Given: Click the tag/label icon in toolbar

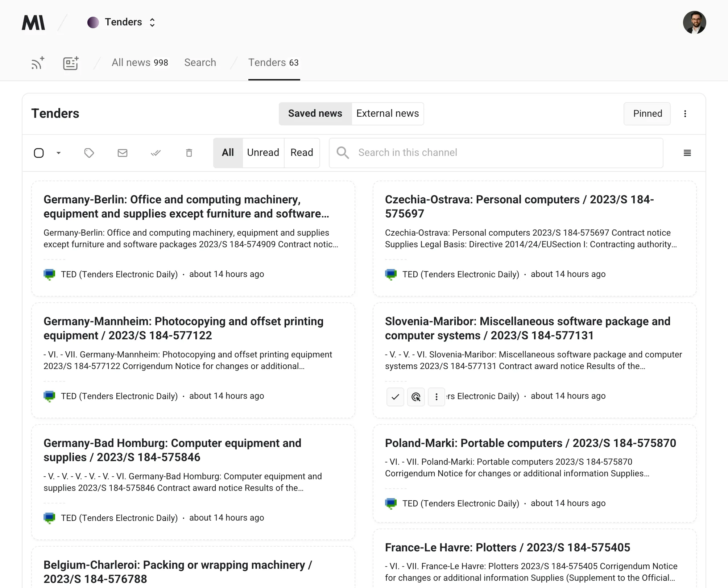Looking at the screenshot, I should [x=90, y=152].
